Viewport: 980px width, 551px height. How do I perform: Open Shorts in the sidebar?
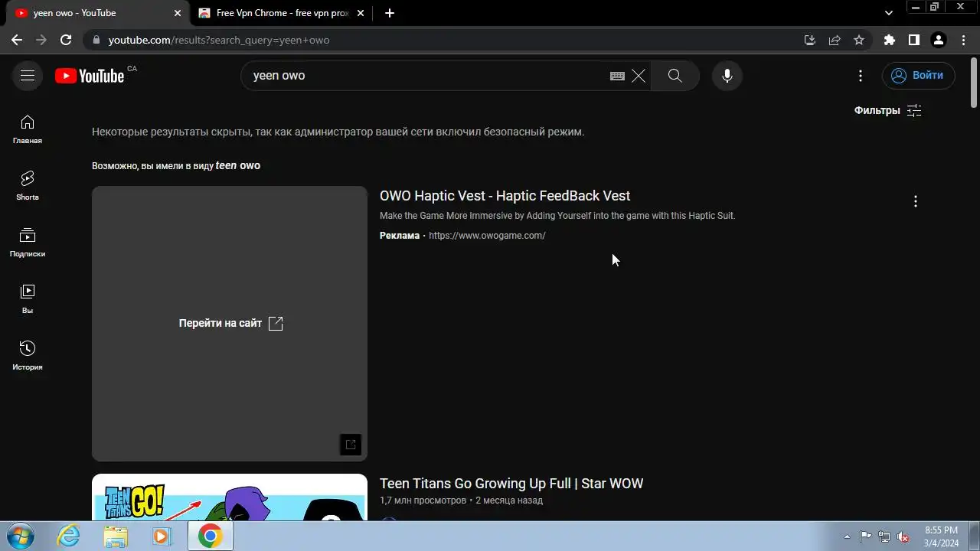28,186
